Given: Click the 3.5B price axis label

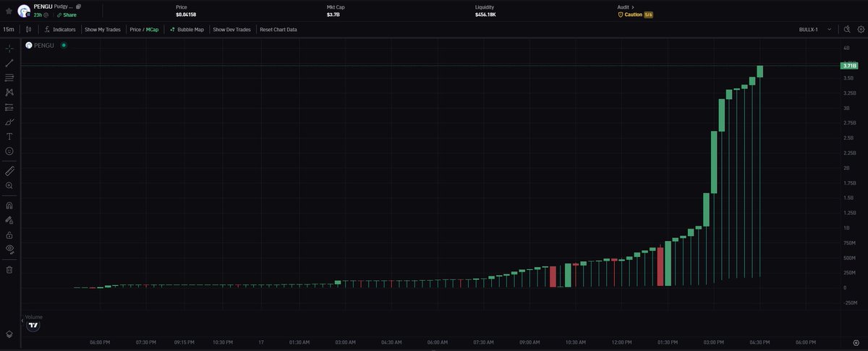Looking at the screenshot, I should tap(848, 78).
